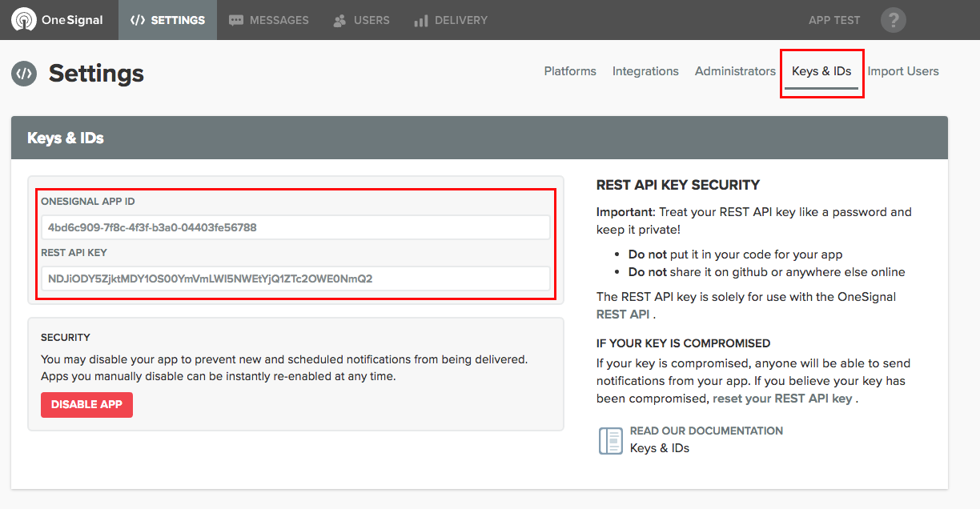The image size is (980, 509).
Task: Click the SECURITY section label
Action: coord(66,338)
